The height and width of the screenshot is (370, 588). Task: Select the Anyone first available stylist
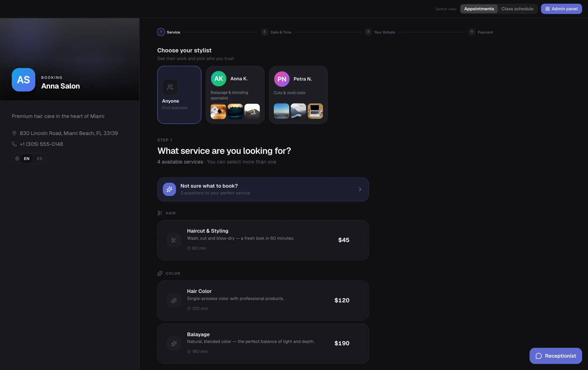tap(179, 95)
